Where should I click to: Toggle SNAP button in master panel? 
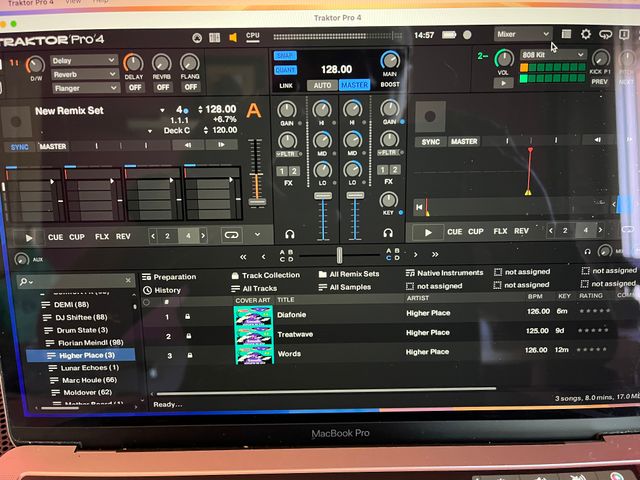point(285,56)
